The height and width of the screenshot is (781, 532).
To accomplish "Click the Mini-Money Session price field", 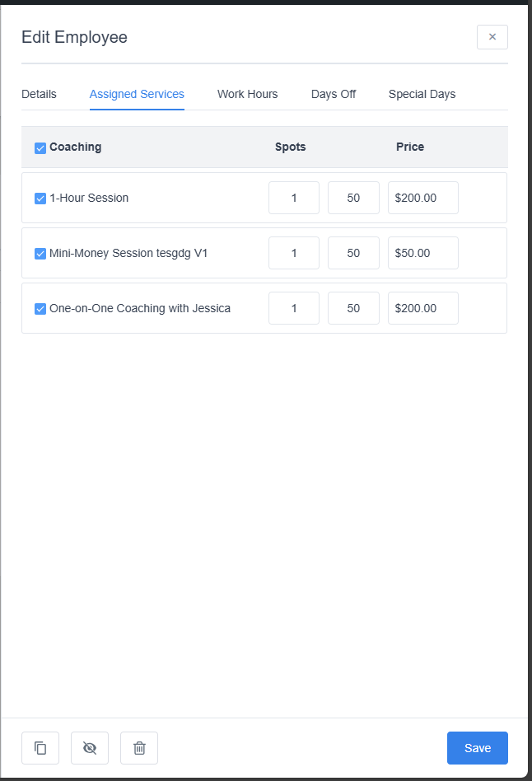I will (x=422, y=253).
